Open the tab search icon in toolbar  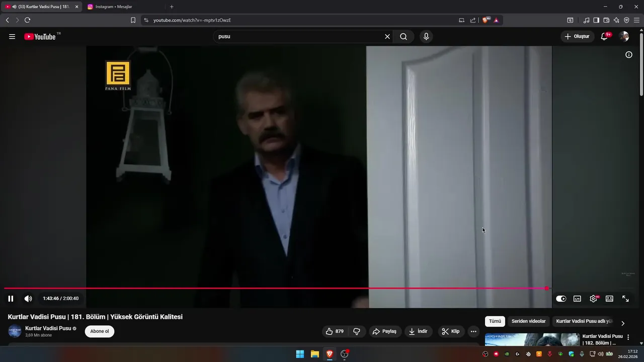[x=570, y=20]
